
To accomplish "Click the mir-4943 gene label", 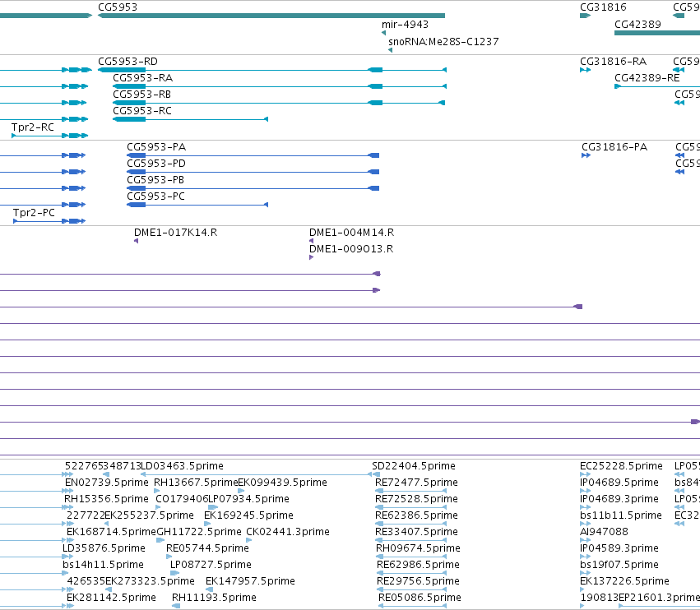I will [405, 25].
